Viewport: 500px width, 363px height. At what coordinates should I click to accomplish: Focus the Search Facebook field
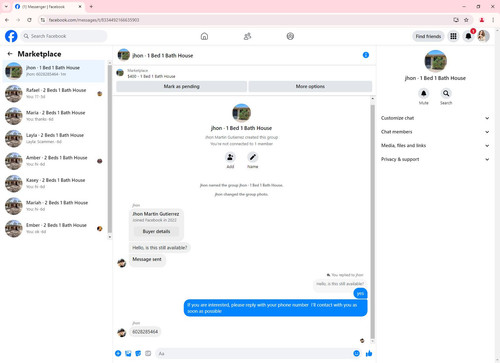[x=64, y=36]
